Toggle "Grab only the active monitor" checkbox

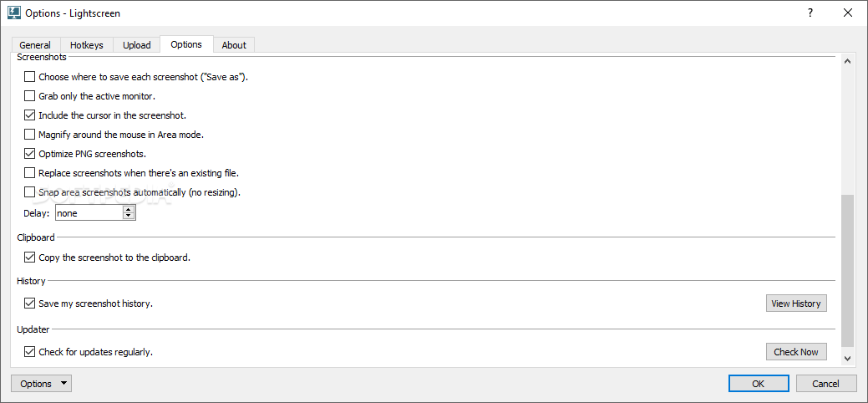pyautogui.click(x=29, y=96)
